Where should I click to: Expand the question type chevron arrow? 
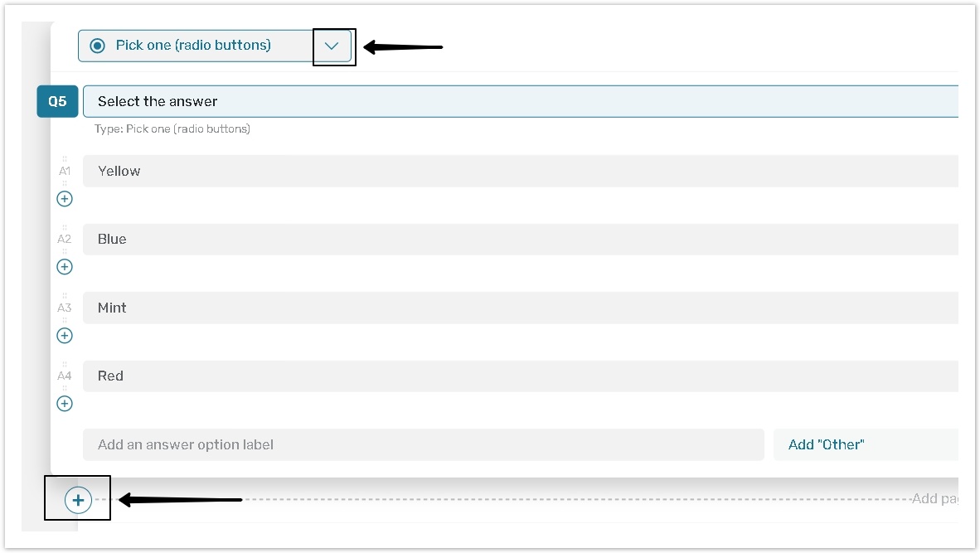(x=332, y=46)
